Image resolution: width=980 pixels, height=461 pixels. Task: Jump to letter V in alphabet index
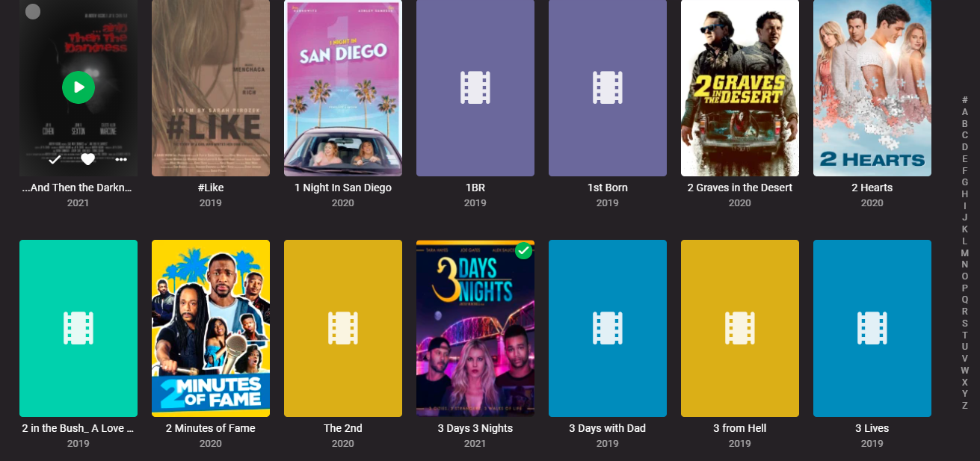[965, 359]
